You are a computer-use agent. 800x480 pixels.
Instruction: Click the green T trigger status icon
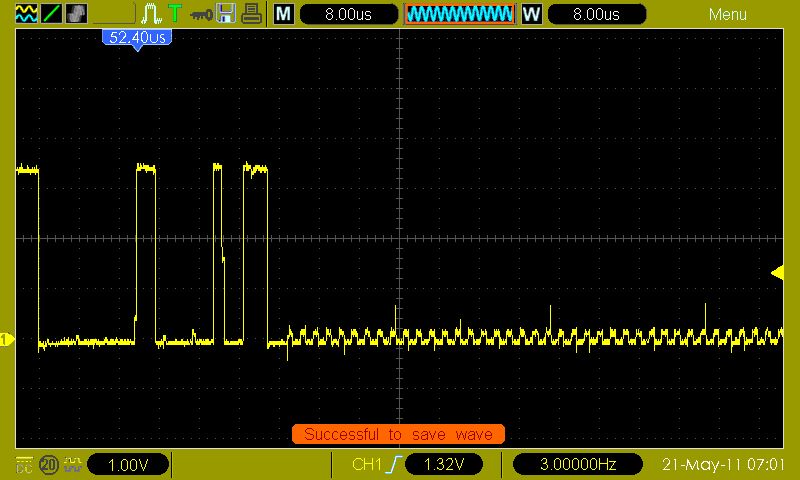point(175,13)
